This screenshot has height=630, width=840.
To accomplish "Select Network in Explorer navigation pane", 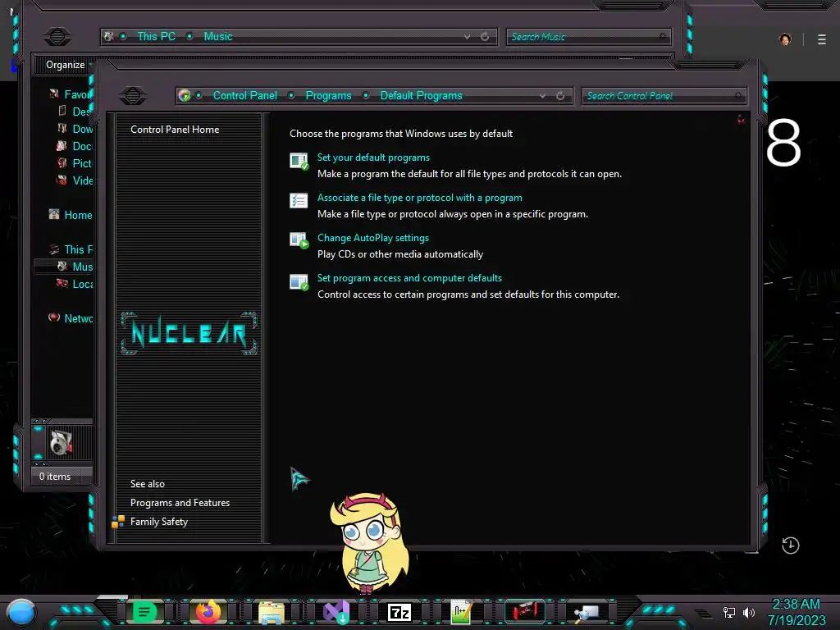I will pos(71,318).
